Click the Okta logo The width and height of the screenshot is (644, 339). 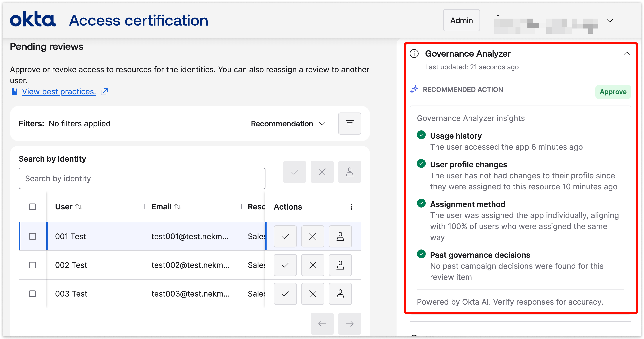click(33, 19)
